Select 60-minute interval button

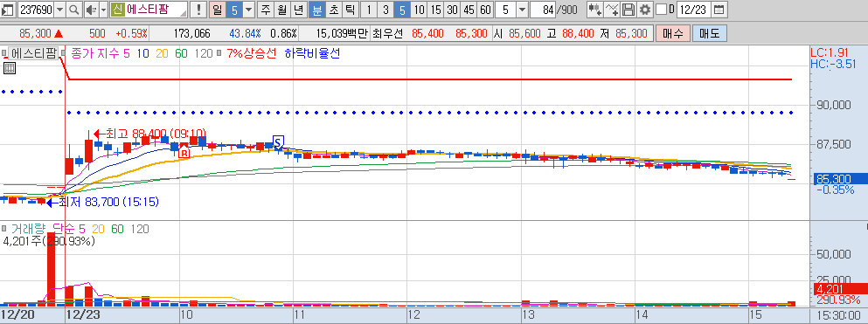point(486,10)
